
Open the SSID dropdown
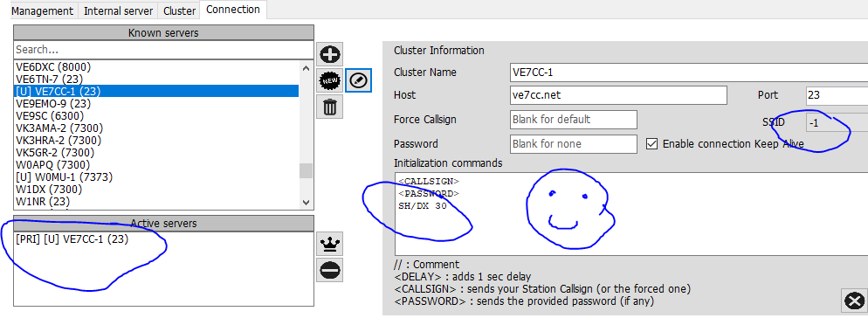pyautogui.click(x=837, y=123)
